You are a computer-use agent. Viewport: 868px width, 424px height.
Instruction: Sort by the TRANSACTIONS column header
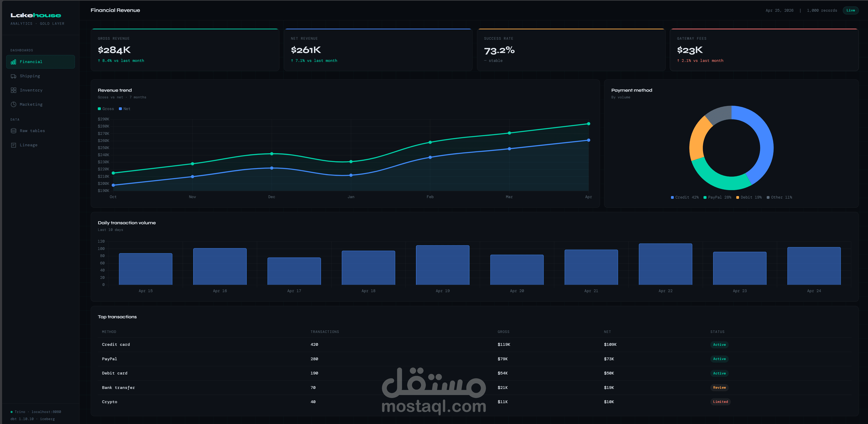click(x=325, y=332)
